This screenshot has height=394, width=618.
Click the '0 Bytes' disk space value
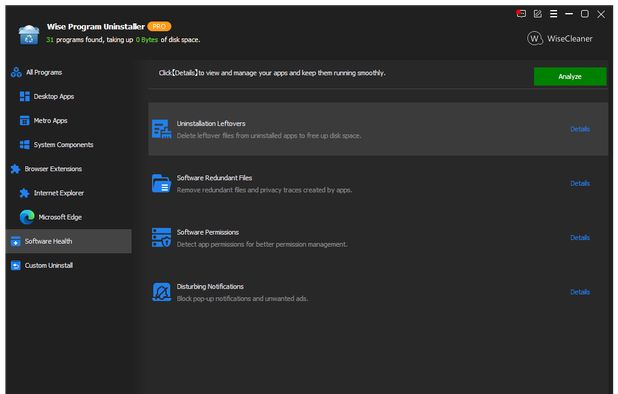point(147,40)
